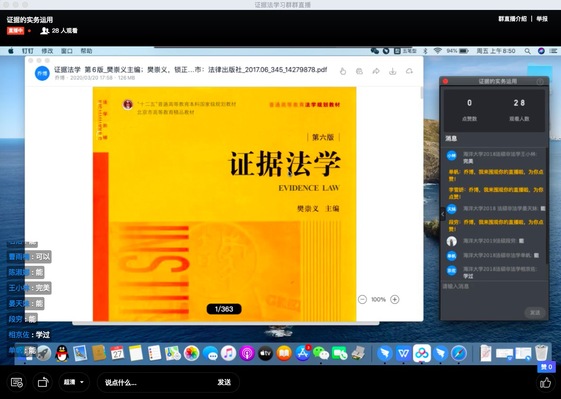Click the hand pointer icon in PDF toolbar
Viewport: 561px width, 399px height.
(343, 71)
